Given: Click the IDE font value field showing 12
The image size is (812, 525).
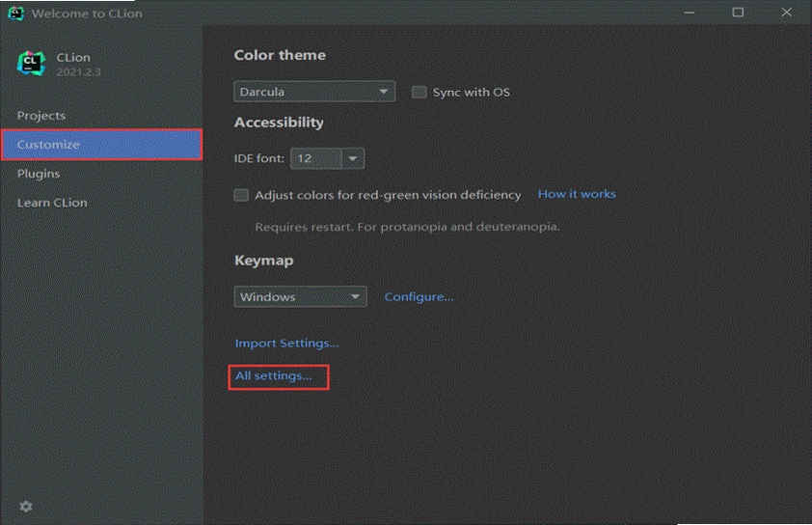Looking at the screenshot, I should 316,158.
